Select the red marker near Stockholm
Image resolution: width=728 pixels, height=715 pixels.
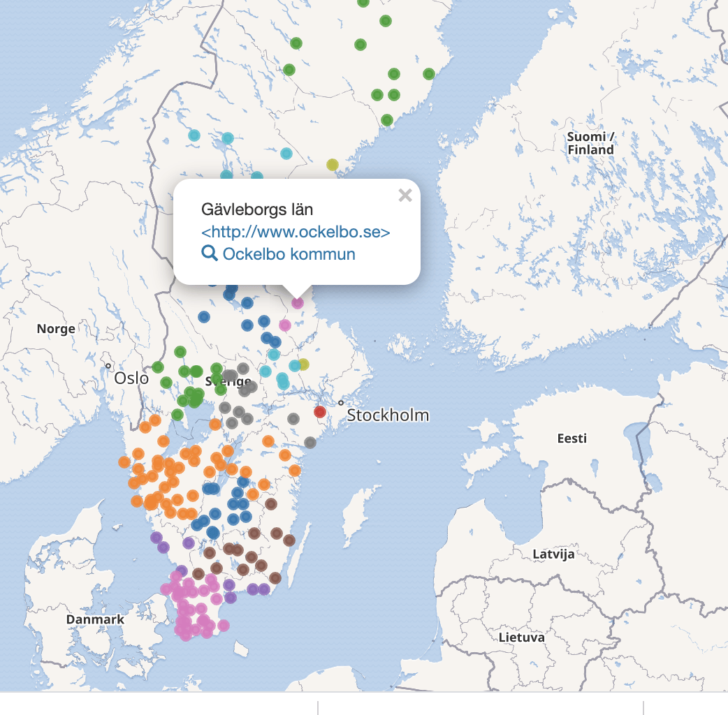pos(320,412)
